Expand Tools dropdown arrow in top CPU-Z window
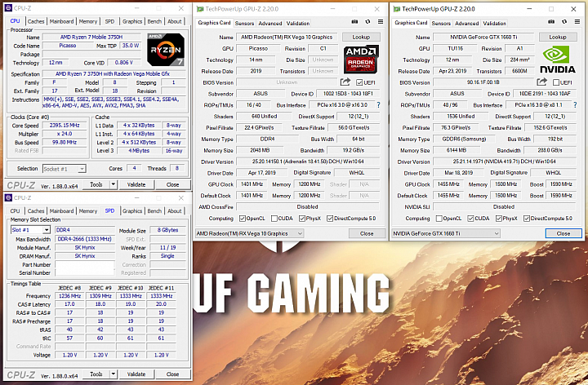Image resolution: width=588 pixels, height=385 pixels. coord(114,184)
